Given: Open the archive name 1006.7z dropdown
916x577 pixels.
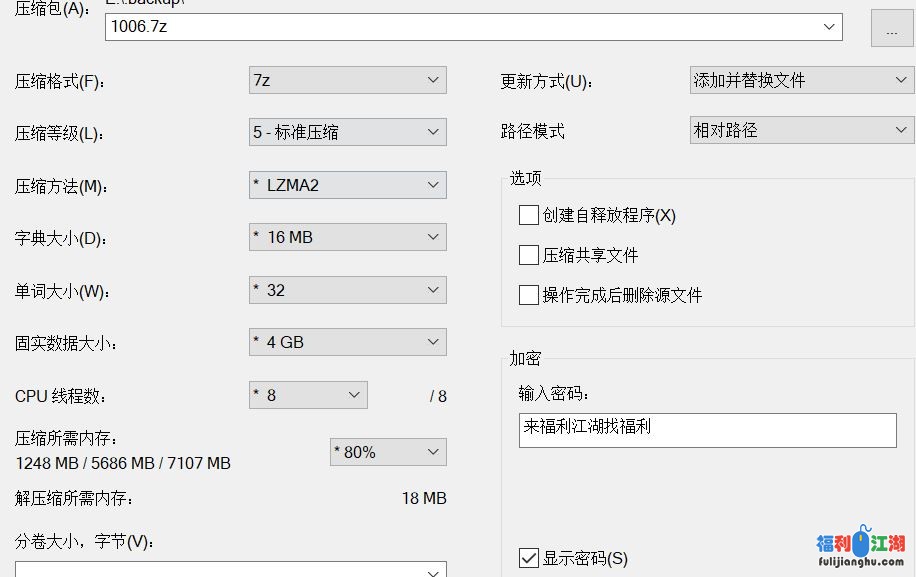Looking at the screenshot, I should click(x=829, y=27).
